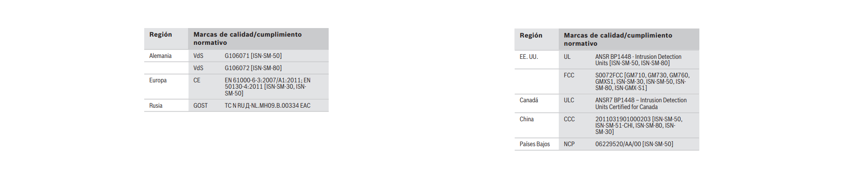Click the G106072 [ISN-SM-80] entry
The image size is (868, 181).
pyautogui.click(x=253, y=68)
